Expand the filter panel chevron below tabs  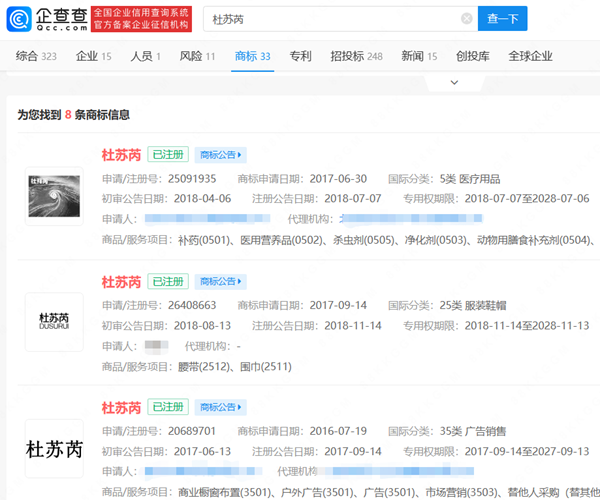click(x=453, y=83)
